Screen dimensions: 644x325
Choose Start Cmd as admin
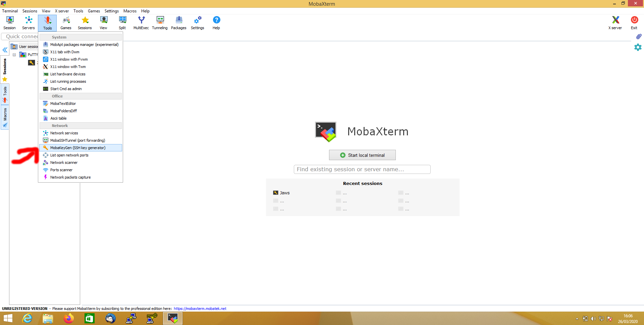(80, 89)
